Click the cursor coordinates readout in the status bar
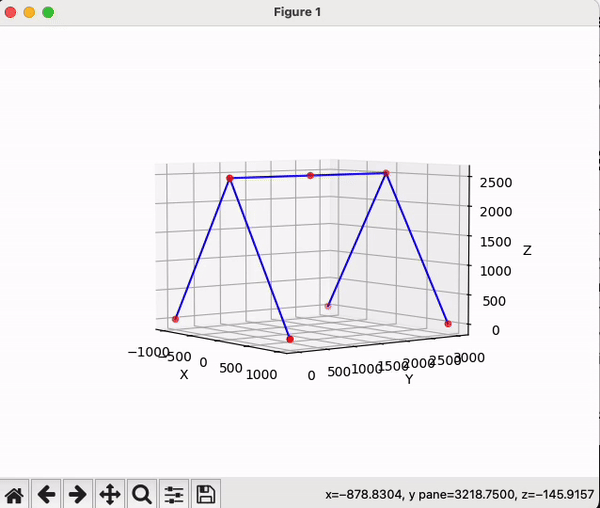Image resolution: width=600 pixels, height=508 pixels. 460,495
